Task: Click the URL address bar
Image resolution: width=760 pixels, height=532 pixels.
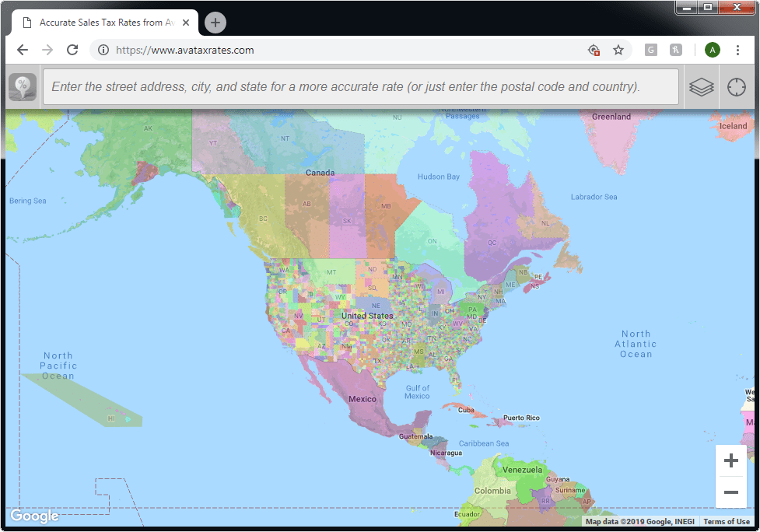Action: tap(342, 50)
